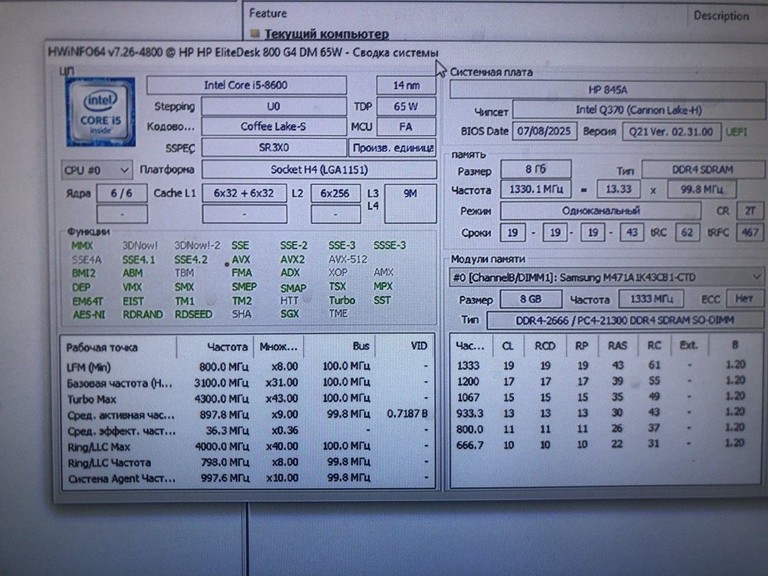
Task: Click the module frequency 1333 МГц
Action: [x=651, y=298]
